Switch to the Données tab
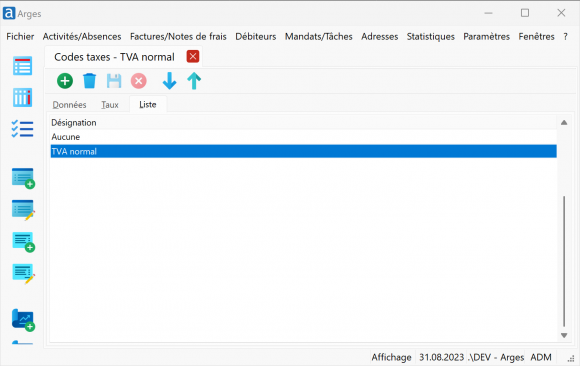This screenshot has height=366, width=580. [x=69, y=105]
